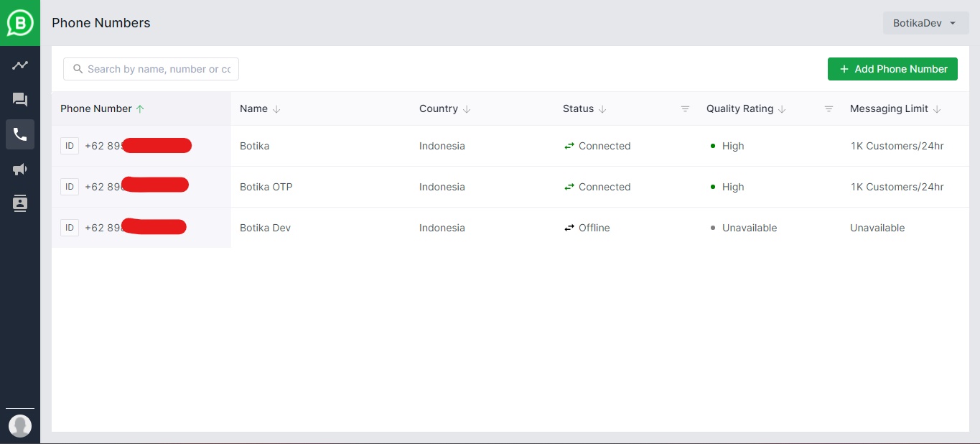Focus the search by name input field

(x=158, y=69)
